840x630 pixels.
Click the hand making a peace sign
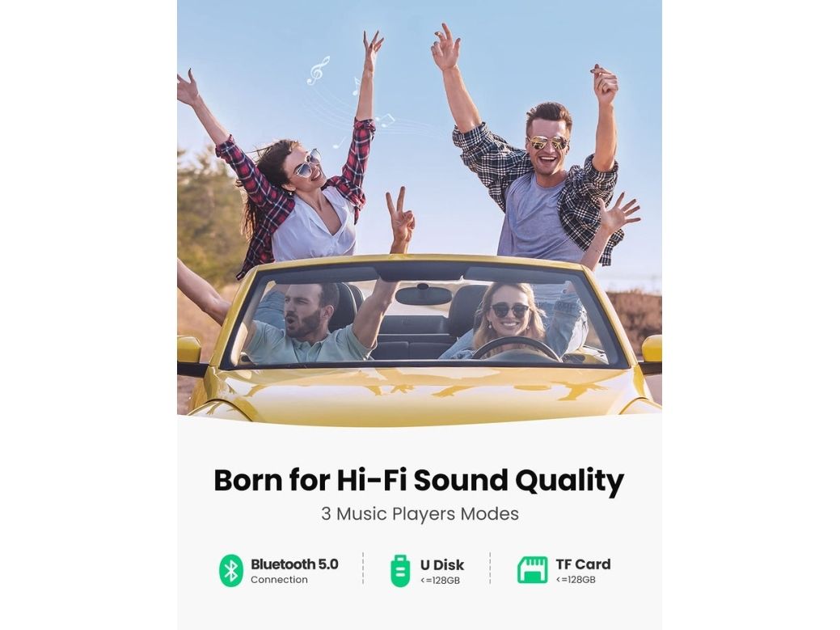pyautogui.click(x=400, y=215)
